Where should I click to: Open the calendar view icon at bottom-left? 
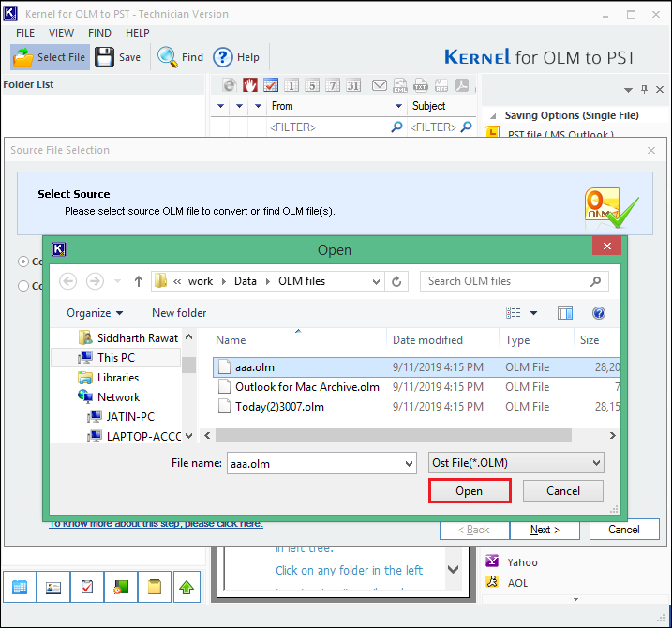(20, 587)
